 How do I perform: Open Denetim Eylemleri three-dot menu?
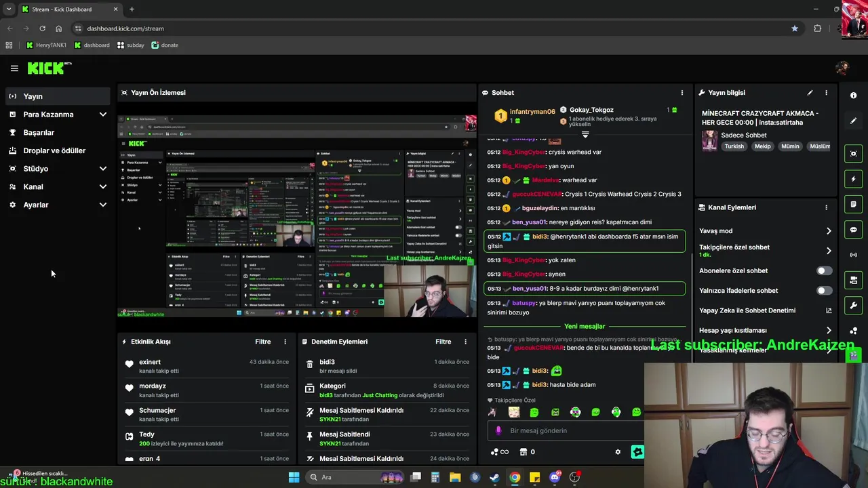click(x=465, y=342)
